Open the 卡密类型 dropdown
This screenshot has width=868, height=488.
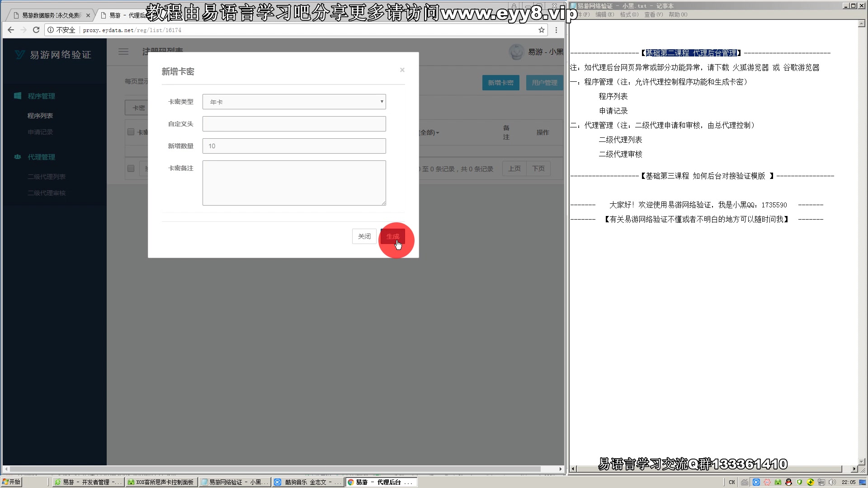[x=294, y=102]
